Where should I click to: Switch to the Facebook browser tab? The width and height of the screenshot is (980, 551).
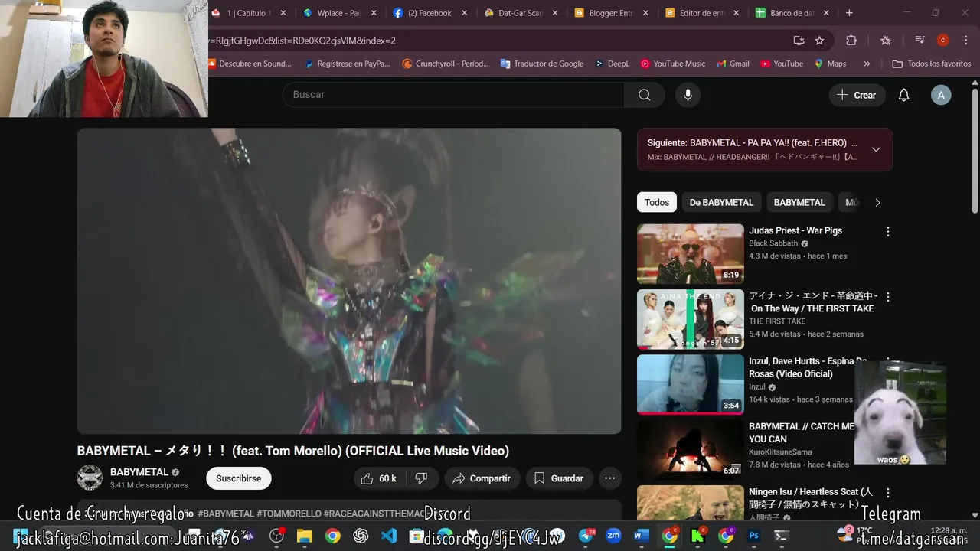pos(430,13)
